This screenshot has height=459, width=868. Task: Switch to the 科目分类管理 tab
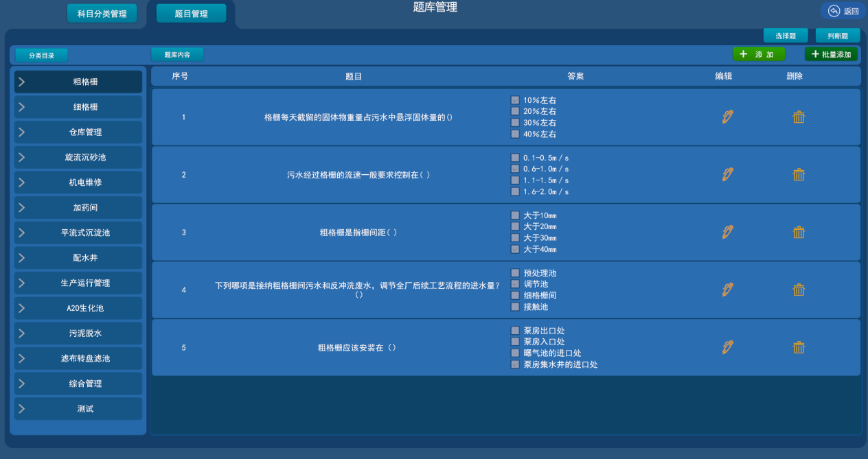point(102,12)
